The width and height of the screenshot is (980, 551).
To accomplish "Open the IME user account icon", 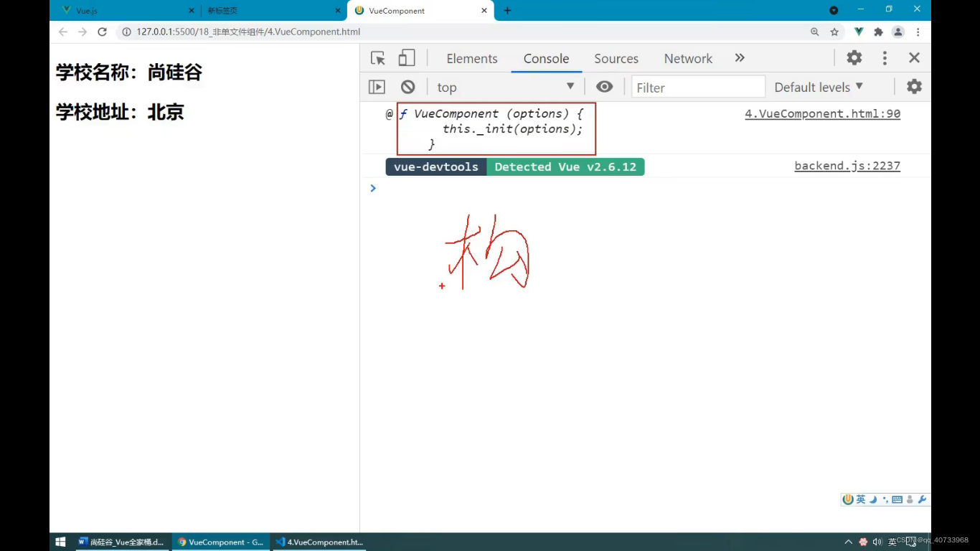I will (910, 499).
